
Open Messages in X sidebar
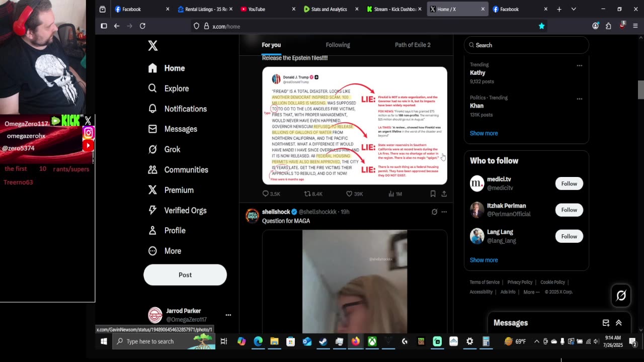pos(173,129)
